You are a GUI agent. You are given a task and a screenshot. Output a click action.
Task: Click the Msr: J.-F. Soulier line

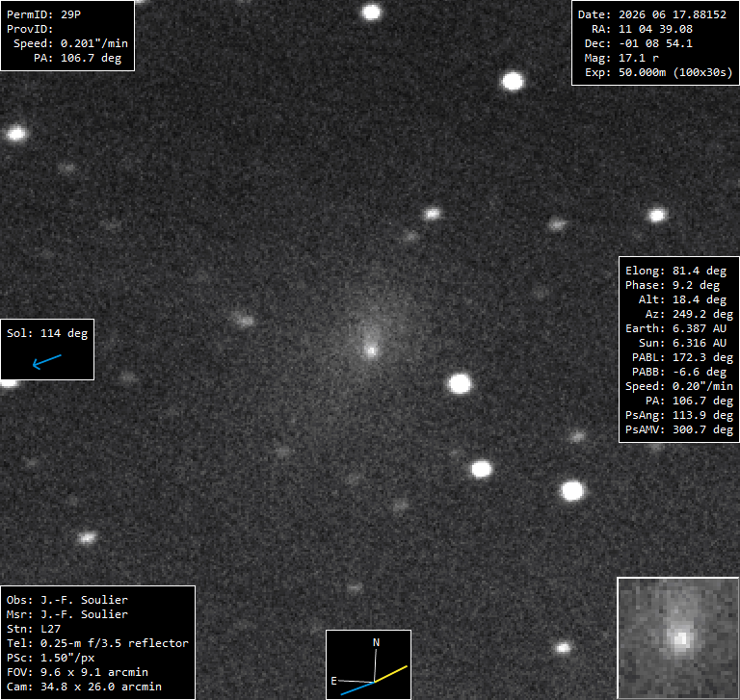click(x=67, y=614)
